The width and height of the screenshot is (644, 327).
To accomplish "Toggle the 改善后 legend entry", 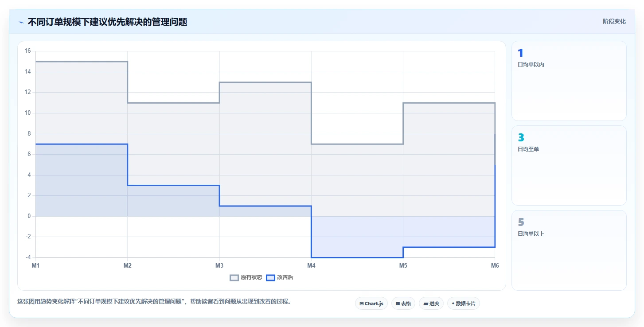I will click(x=280, y=278).
